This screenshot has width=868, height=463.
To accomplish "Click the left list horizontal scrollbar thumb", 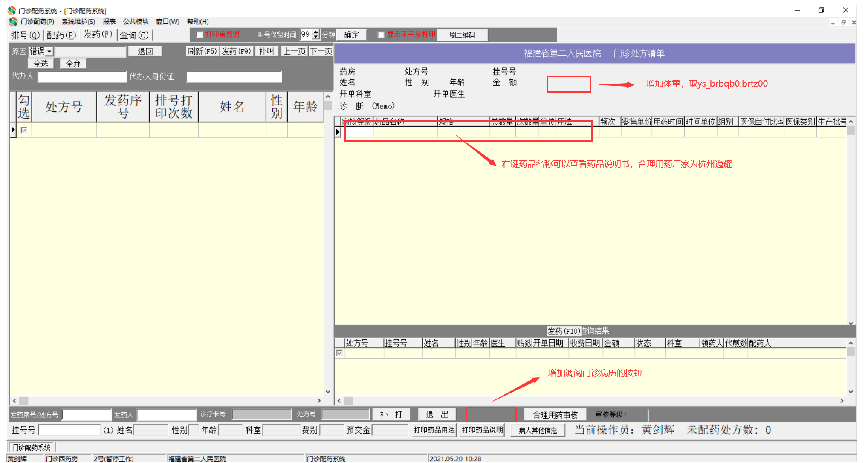I will 24,401.
